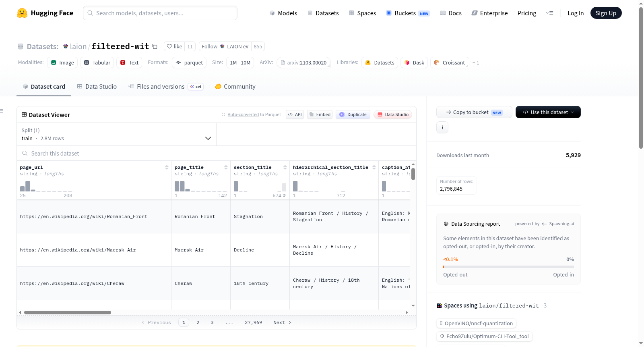Show the +1 more libraries
Image resolution: width=644 pixels, height=347 pixels.
pyautogui.click(x=476, y=63)
